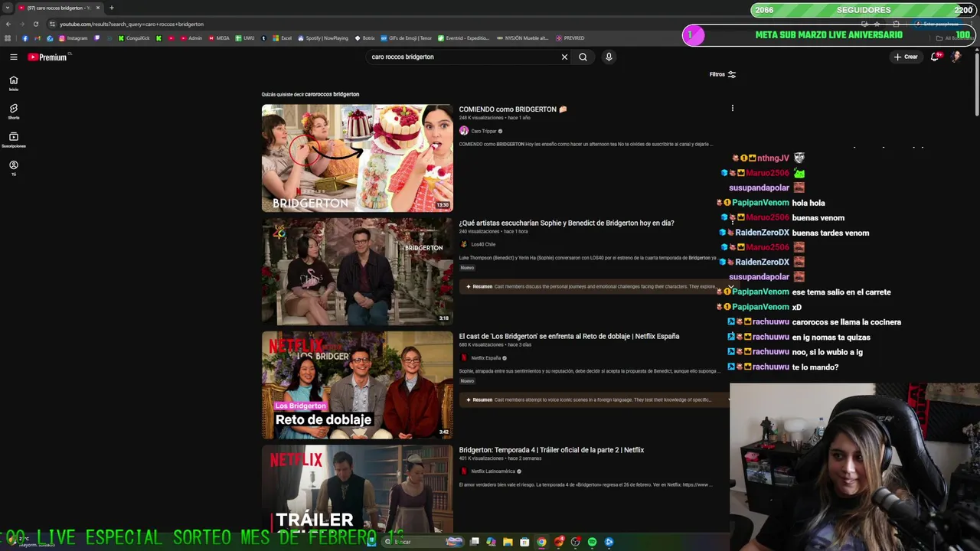The width and height of the screenshot is (980, 551).
Task: Click the magnifier search button
Action: click(583, 57)
